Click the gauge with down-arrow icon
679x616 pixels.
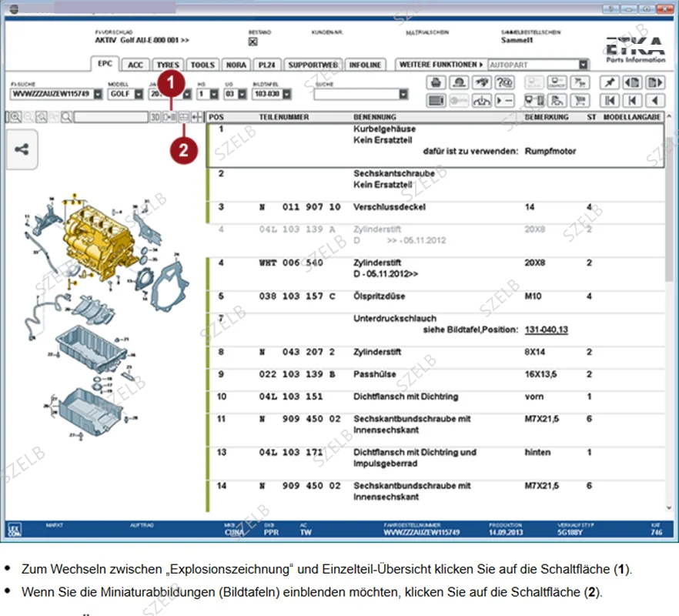pos(482,101)
